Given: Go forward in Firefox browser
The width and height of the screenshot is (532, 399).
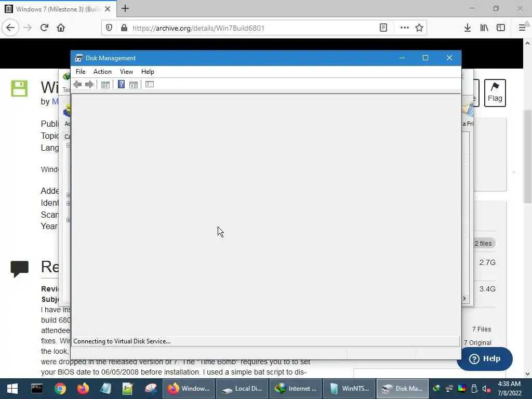Looking at the screenshot, I should pos(28,28).
